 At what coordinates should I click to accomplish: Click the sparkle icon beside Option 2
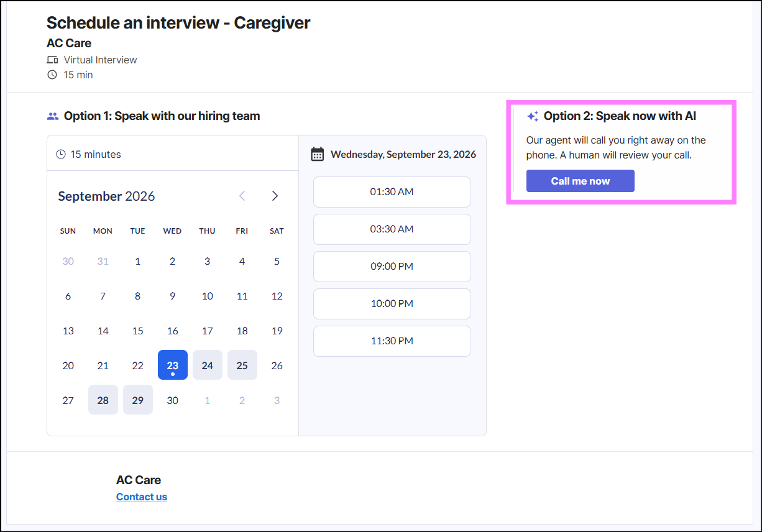click(533, 116)
